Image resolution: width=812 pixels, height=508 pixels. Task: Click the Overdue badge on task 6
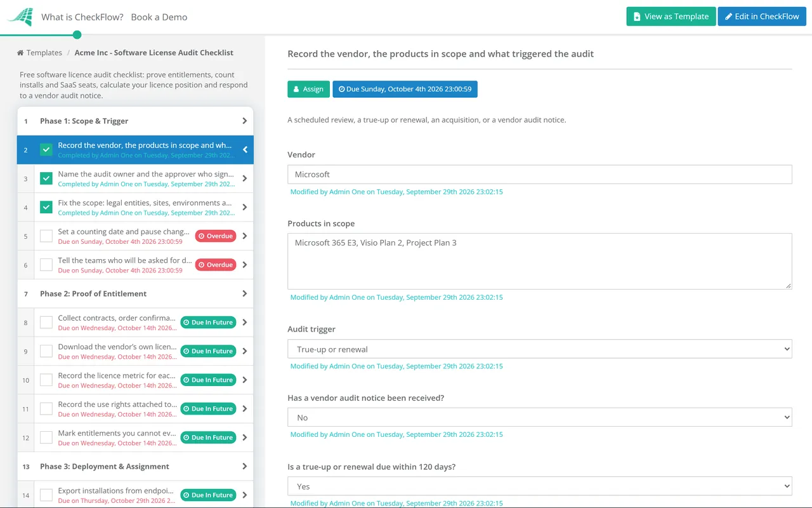point(216,265)
